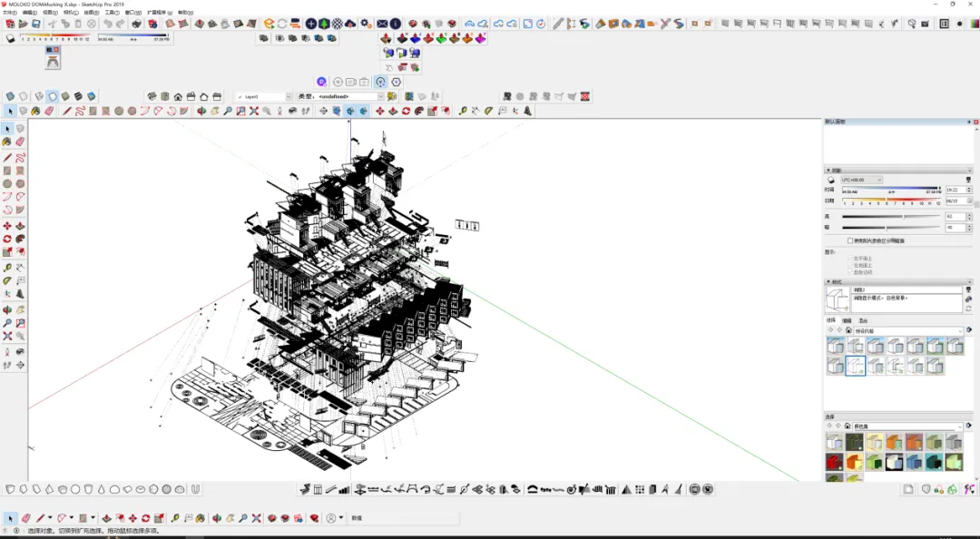Select the hidden line style thumbnail

(x=856, y=366)
